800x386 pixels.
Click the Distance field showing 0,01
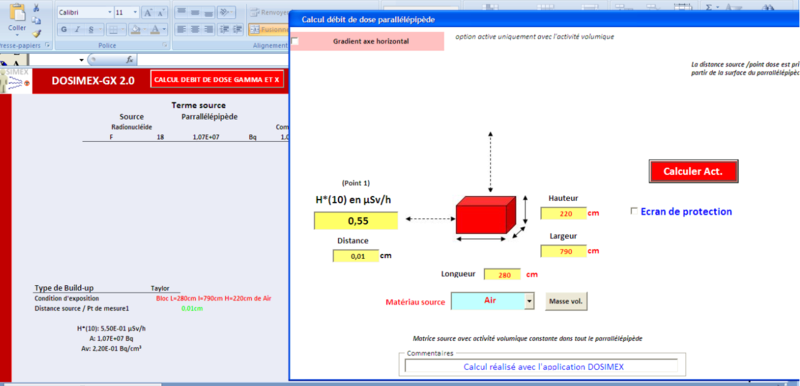(x=356, y=256)
